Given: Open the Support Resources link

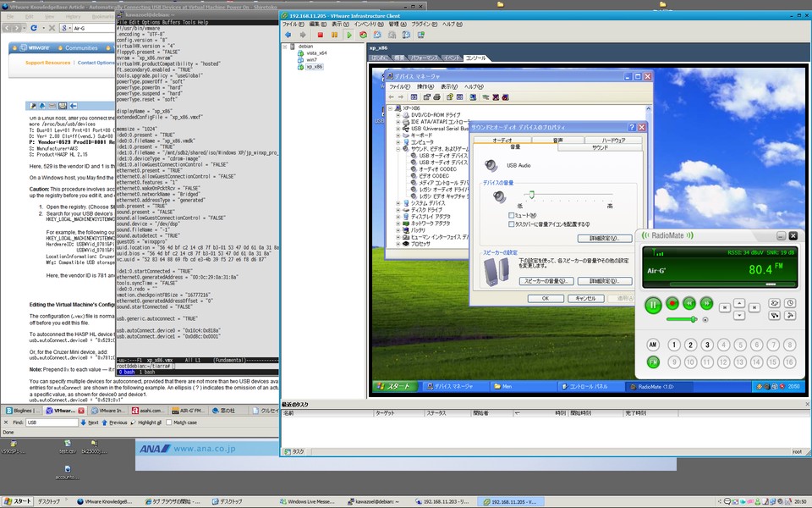Looking at the screenshot, I should click(x=47, y=63).
